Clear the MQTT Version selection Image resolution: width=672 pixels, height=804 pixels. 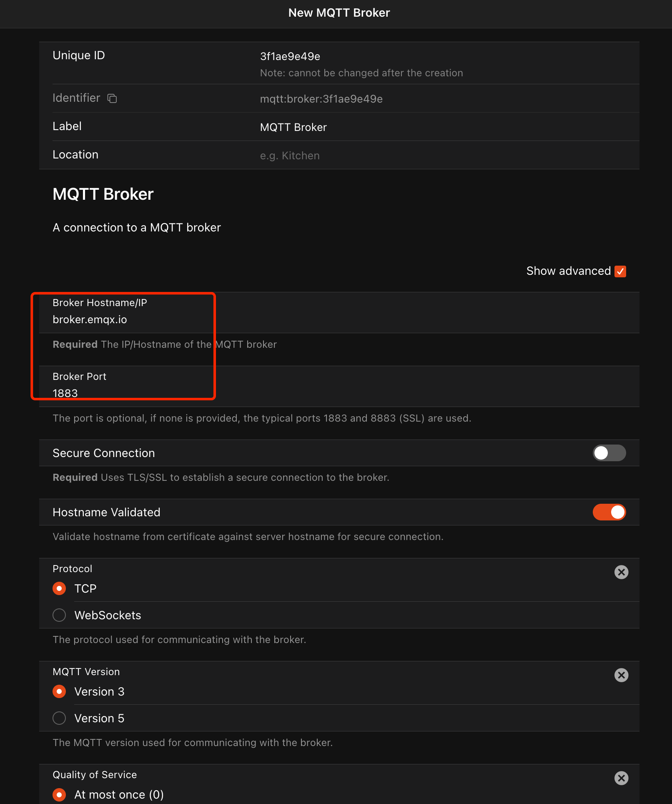[621, 675]
